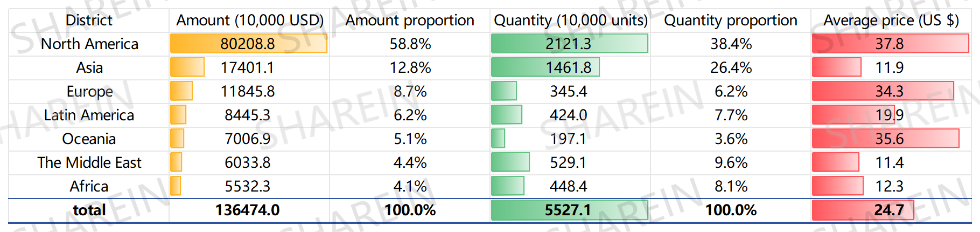Screen dimensions: 980x232
Task: Select Africa quantity proportion 8.1% cell
Action: coord(731,187)
